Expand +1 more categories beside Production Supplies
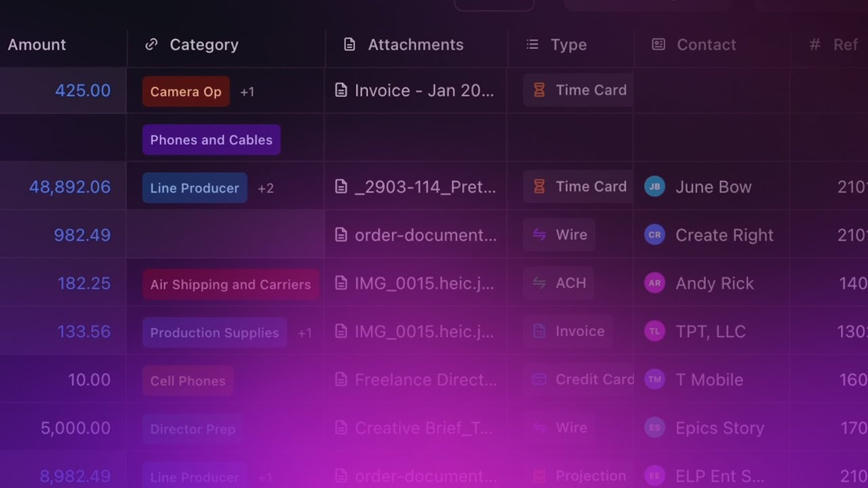 305,332
